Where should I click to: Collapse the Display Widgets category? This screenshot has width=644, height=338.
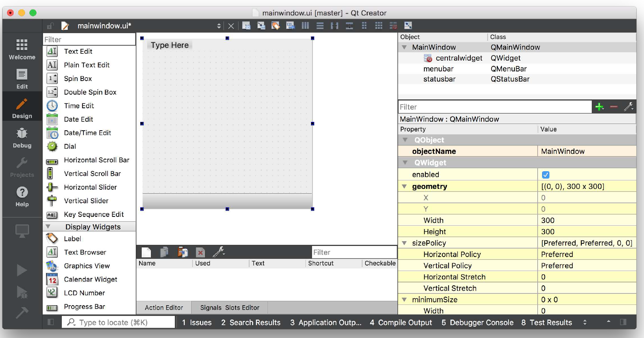click(x=48, y=227)
